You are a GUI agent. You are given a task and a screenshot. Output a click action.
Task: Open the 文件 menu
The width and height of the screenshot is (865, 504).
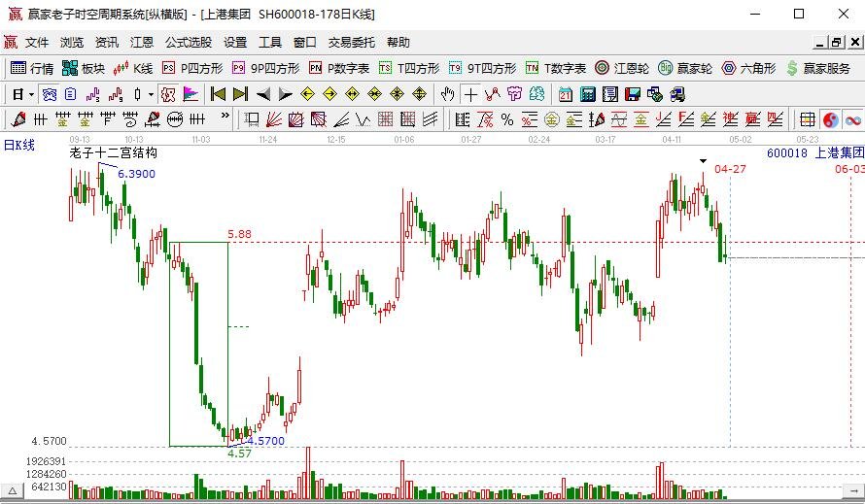coord(37,43)
